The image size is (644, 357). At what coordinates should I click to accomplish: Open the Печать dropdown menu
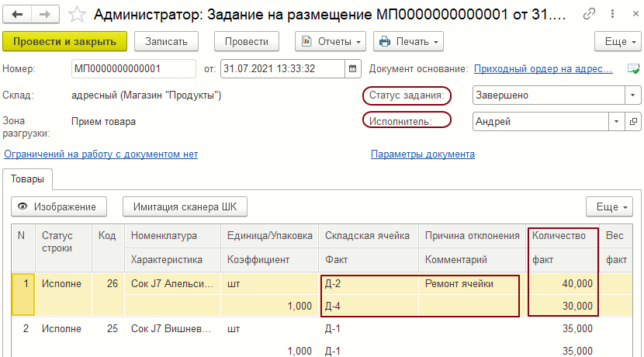click(408, 41)
